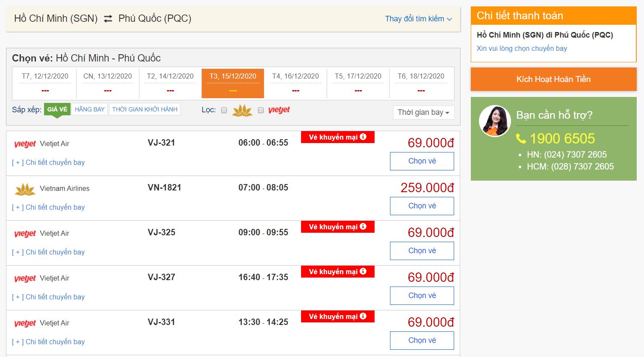
Task: Click the 259.000đ price of VN-1821
Action: point(427,187)
